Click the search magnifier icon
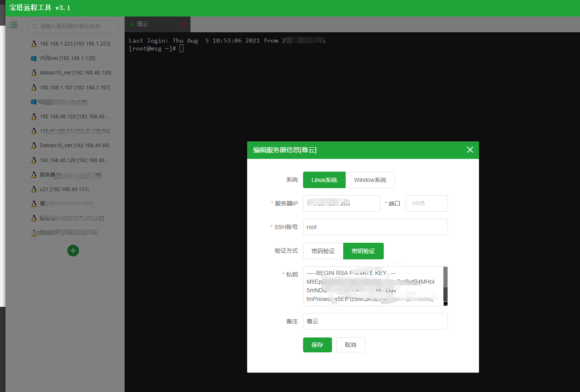This screenshot has width=580, height=392. pyautogui.click(x=34, y=26)
